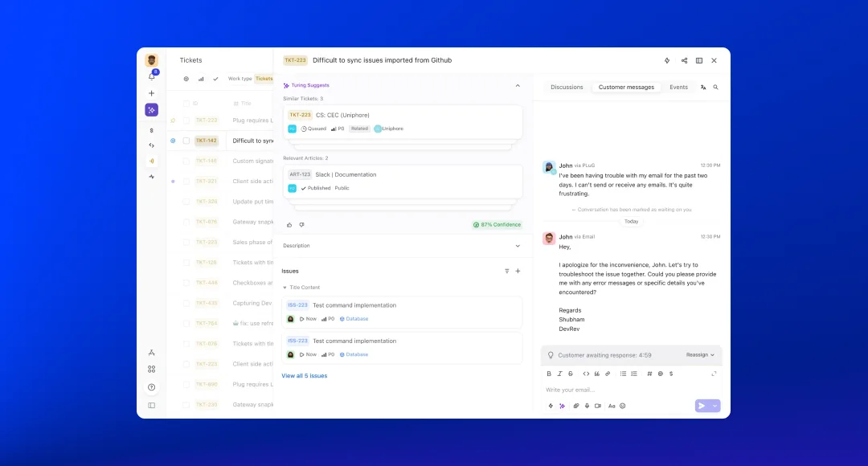The image size is (868, 466).
Task: Tick the checkbox for TKT-890 row
Action: 186,384
